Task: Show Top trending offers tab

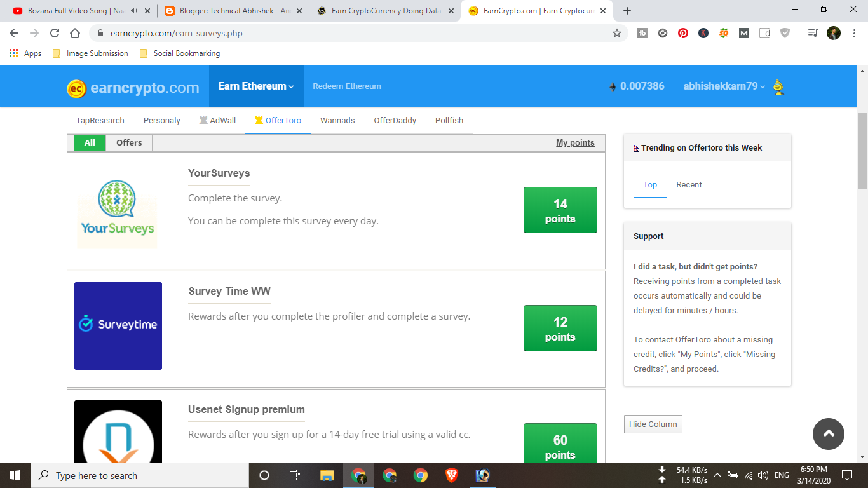Action: (x=650, y=184)
